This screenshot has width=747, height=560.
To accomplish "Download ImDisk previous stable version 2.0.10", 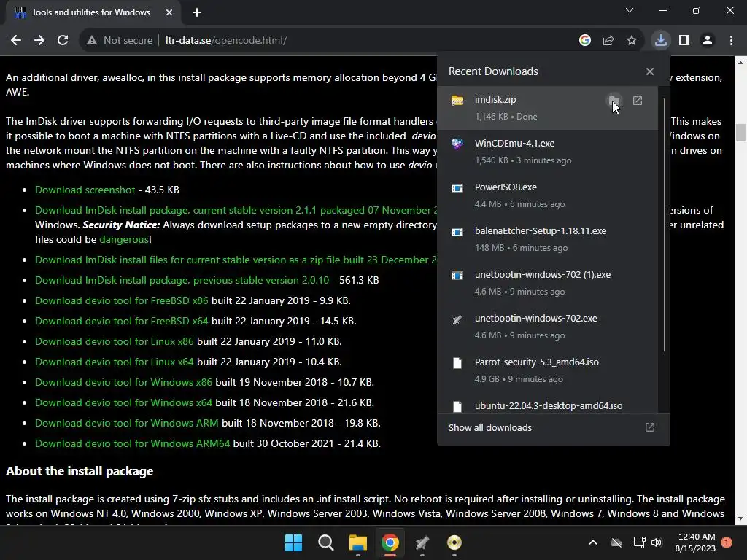I will tap(182, 280).
